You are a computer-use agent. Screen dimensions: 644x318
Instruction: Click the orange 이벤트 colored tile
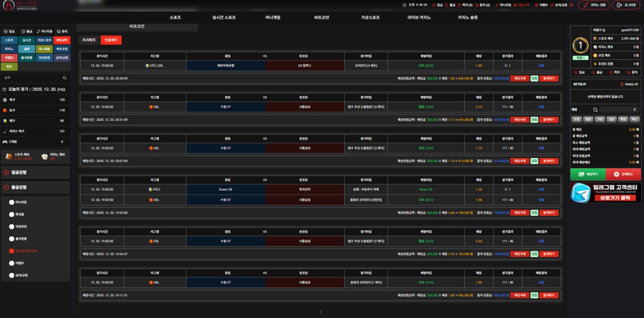click(9, 58)
